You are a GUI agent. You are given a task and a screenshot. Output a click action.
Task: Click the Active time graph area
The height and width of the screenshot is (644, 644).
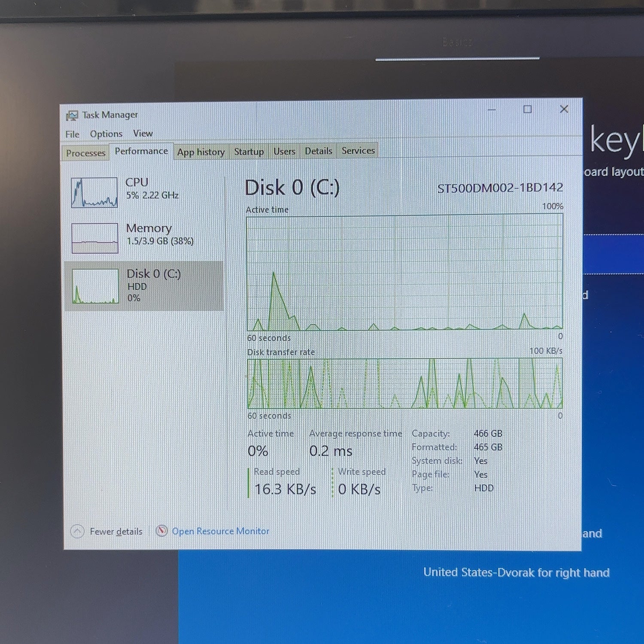(x=404, y=273)
